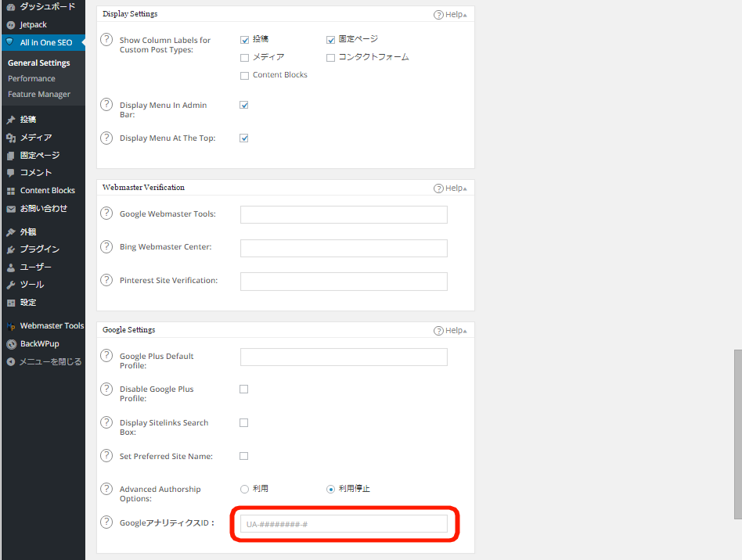Click the Jetpack icon in sidebar
742x560 pixels.
[x=11, y=25]
